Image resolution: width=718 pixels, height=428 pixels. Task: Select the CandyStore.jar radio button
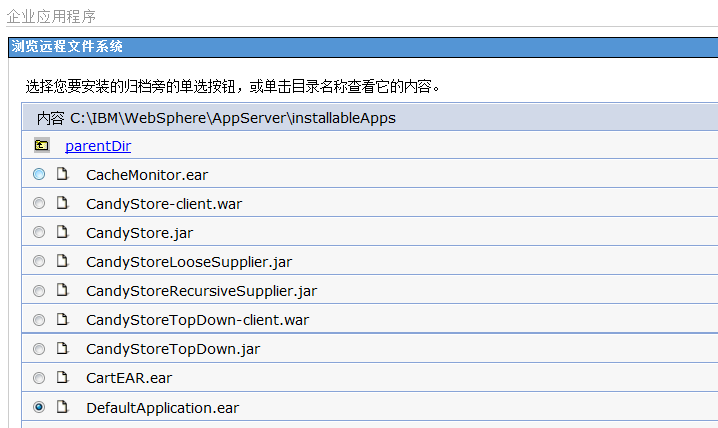tap(39, 232)
